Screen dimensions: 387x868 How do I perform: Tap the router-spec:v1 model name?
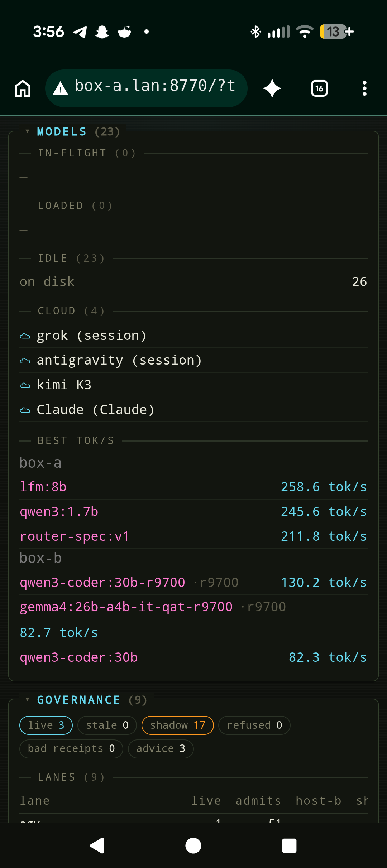(x=75, y=536)
